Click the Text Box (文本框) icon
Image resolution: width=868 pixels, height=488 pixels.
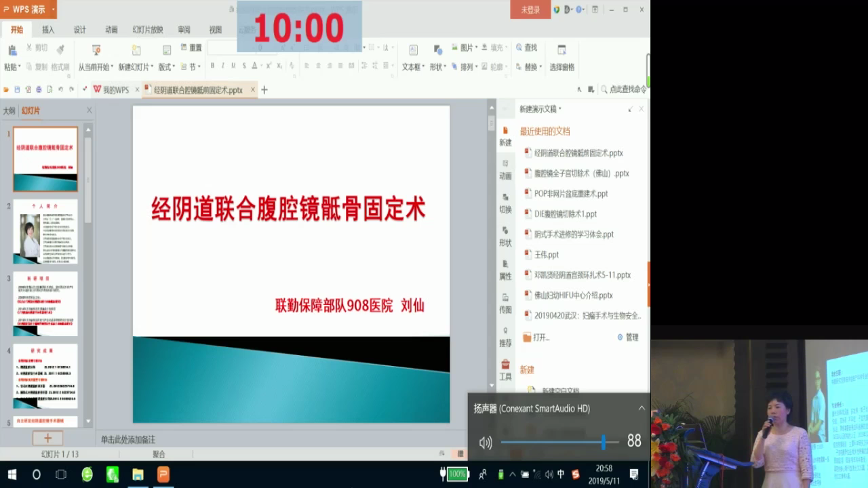click(413, 51)
